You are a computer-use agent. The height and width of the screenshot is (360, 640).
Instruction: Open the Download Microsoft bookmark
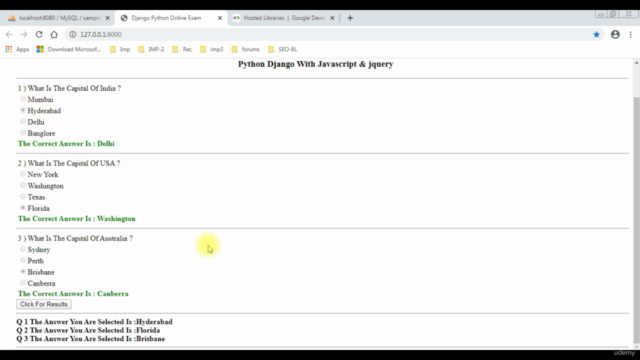coord(69,49)
